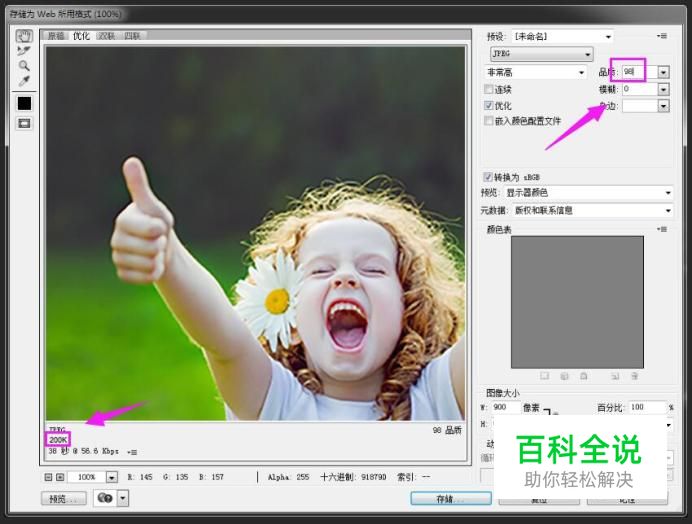692x524 pixels.
Task: Open the 预览 显示器颜色 dropdown
Action: [x=589, y=193]
